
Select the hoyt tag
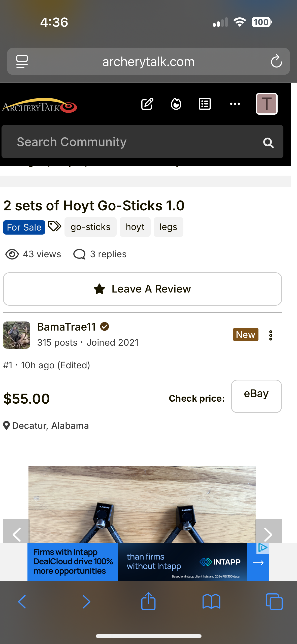135,227
